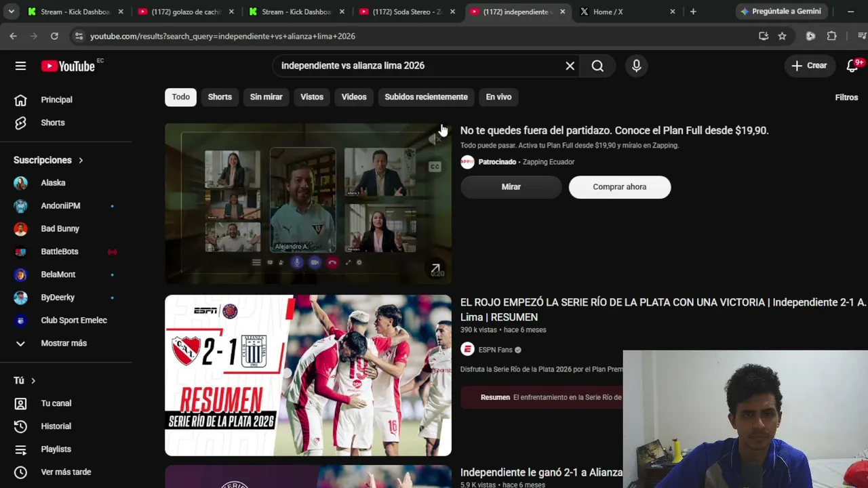Open the install-app icon in the address bar
The image size is (868, 488).
click(x=764, y=36)
